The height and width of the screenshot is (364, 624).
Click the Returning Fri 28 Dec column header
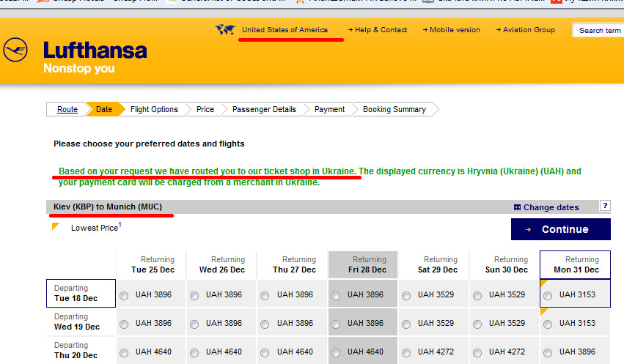pos(363,264)
